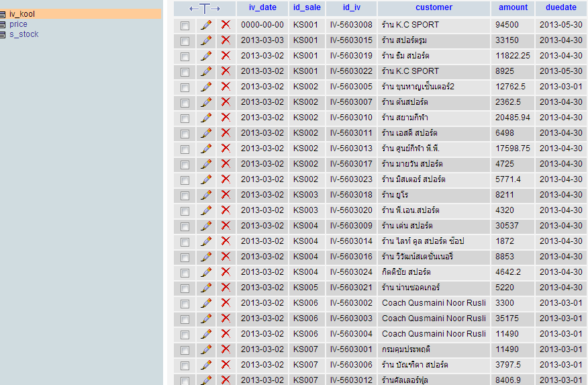Click amount cell 30537
The image size is (588, 385).
click(x=513, y=226)
